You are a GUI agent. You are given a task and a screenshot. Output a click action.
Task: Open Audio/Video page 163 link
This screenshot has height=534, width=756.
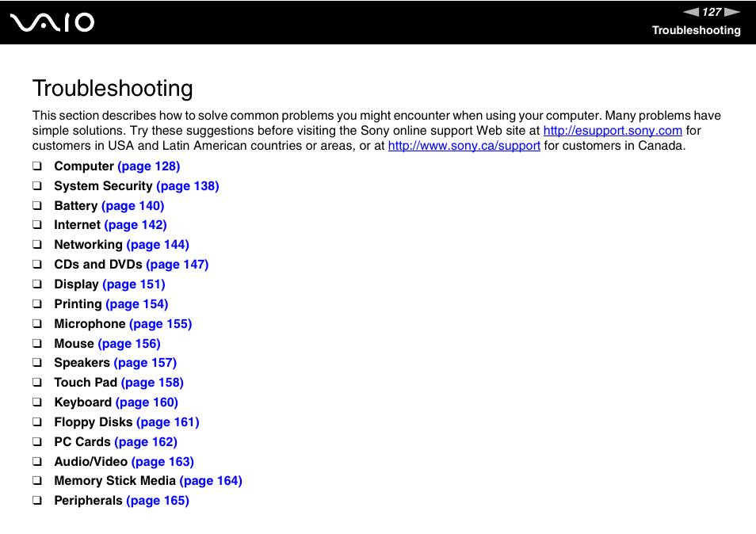tap(162, 462)
